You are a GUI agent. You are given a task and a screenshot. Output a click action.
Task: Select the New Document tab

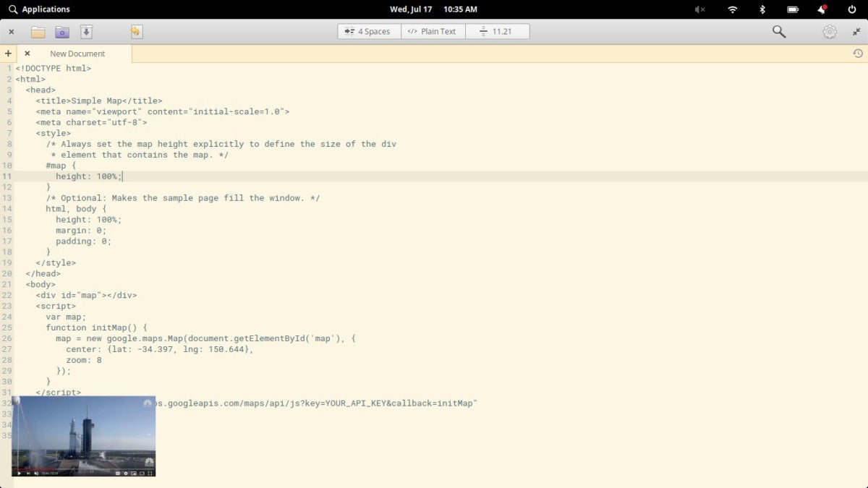[x=77, y=53]
